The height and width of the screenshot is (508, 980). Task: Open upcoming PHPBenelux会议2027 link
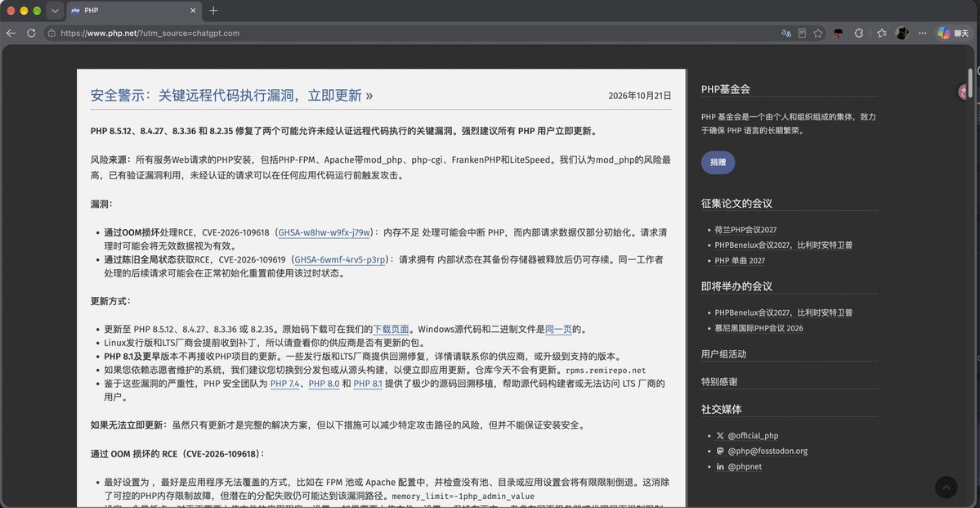[784, 312]
